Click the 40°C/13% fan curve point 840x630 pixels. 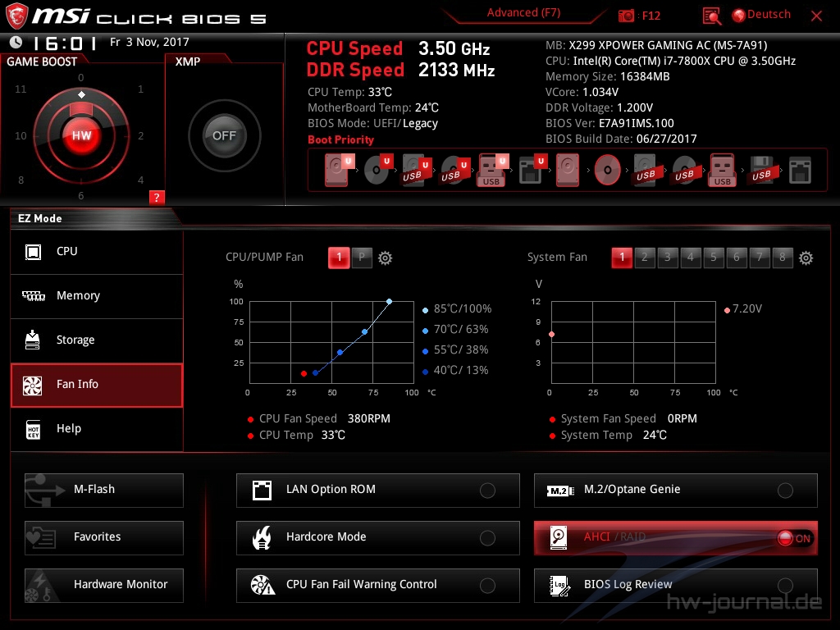click(x=316, y=373)
